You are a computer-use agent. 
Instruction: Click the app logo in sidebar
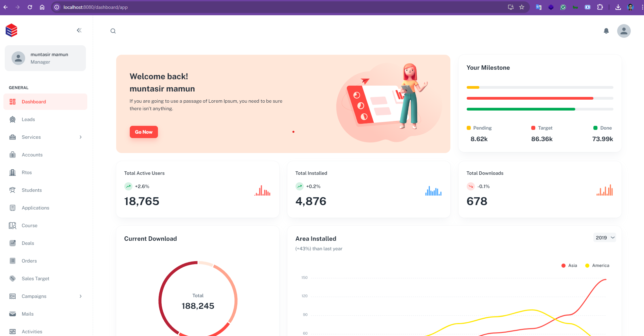tap(12, 30)
